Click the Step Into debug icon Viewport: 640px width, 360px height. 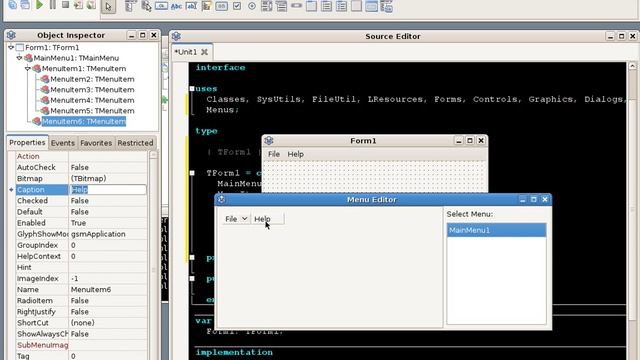78,5
